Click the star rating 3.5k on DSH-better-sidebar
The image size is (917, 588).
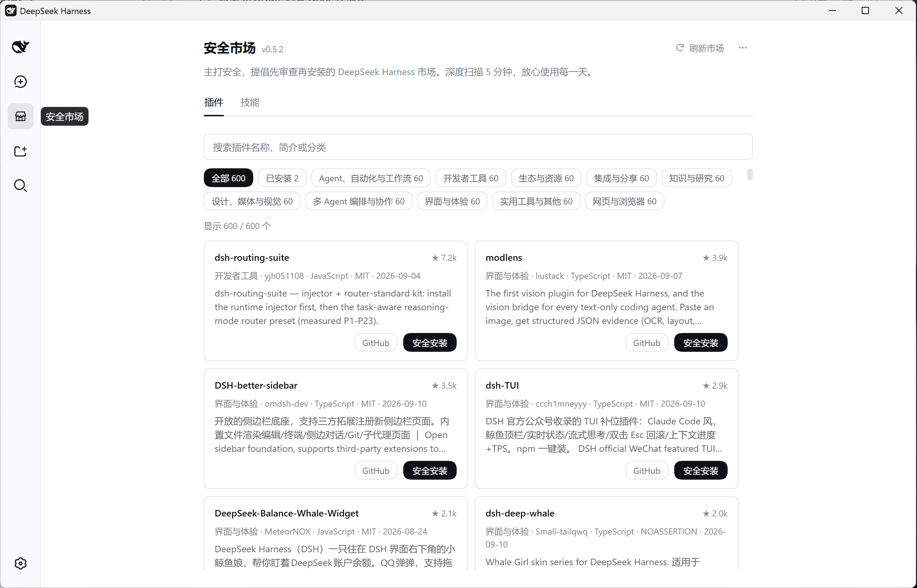click(x=444, y=386)
